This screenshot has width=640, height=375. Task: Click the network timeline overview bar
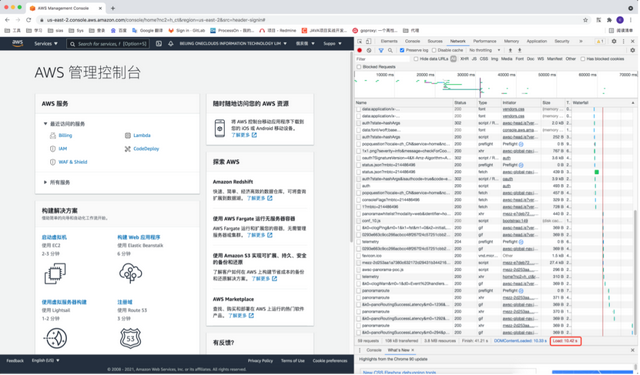(495, 84)
